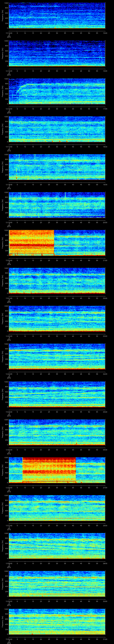This screenshot has height=644, width=114.
Task: Click the red broadband block in the 13:26:00 spectrogram
Action: (49, 470)
